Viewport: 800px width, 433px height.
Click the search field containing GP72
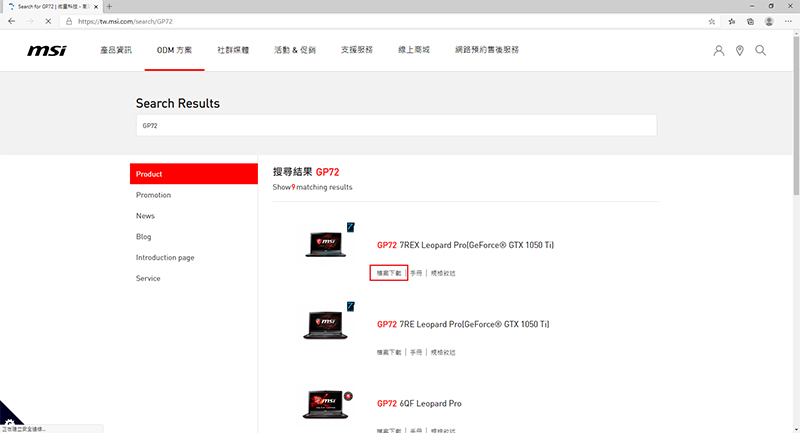click(x=396, y=126)
